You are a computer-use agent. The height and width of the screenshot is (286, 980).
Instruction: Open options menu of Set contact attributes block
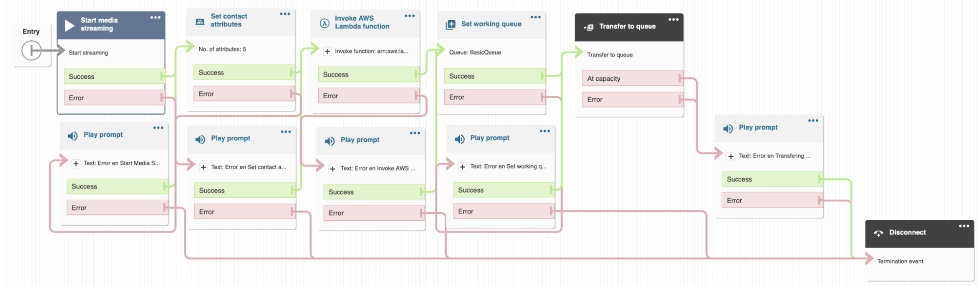click(285, 14)
